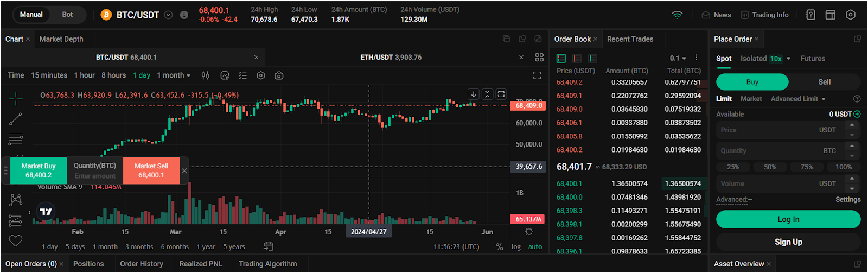Image resolution: width=868 pixels, height=273 pixels.
Task: Show only bids in order book
Action: click(x=593, y=58)
